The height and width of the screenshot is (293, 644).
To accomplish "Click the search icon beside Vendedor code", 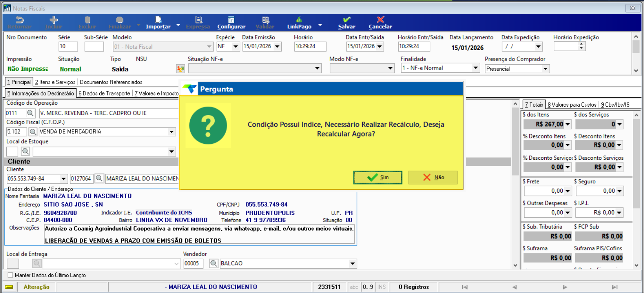I will pyautogui.click(x=214, y=263).
